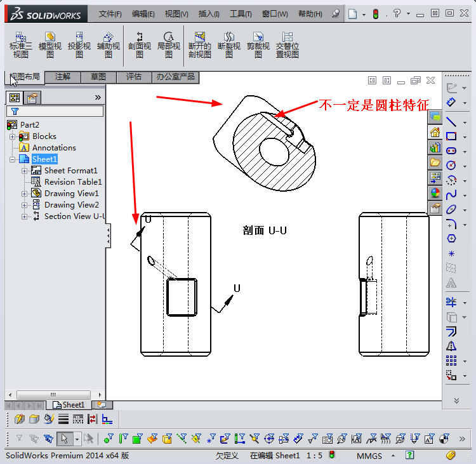476x464 pixels.
Task: Click the 标准三视图 (Standard 3 View) icon
Action: coord(21,45)
